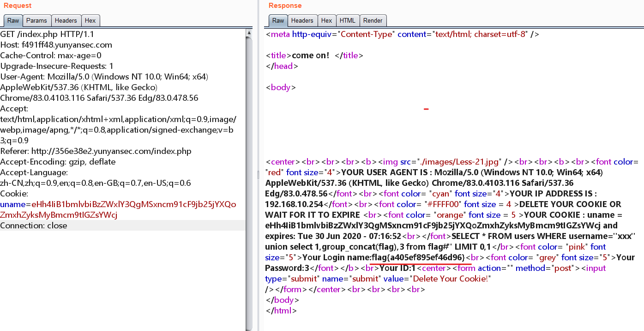This screenshot has height=331, width=644.
Task: Open the Response HTML tab
Action: 348,20
